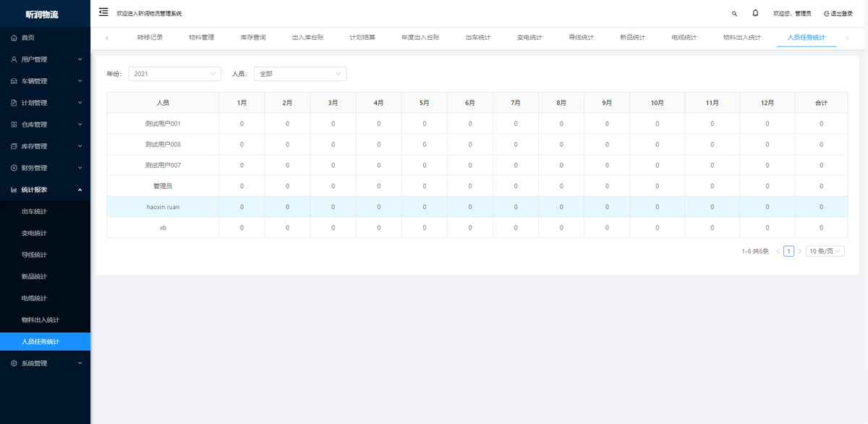
Task: Expand the 用户管理 submenu
Action: (45, 59)
